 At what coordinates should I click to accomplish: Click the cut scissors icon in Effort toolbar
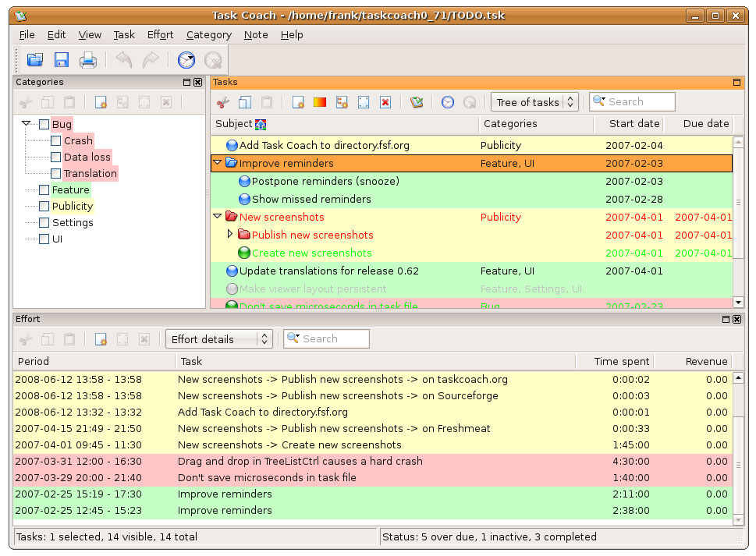tap(26, 339)
